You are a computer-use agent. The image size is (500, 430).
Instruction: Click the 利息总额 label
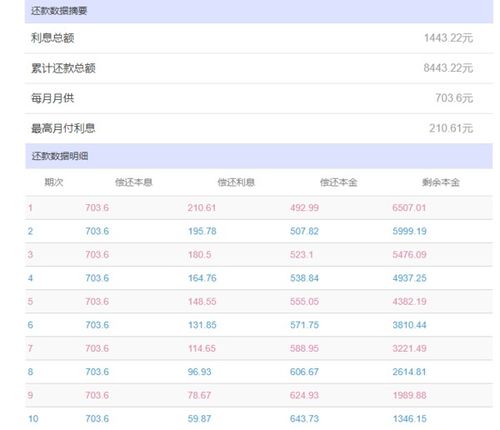click(x=52, y=38)
